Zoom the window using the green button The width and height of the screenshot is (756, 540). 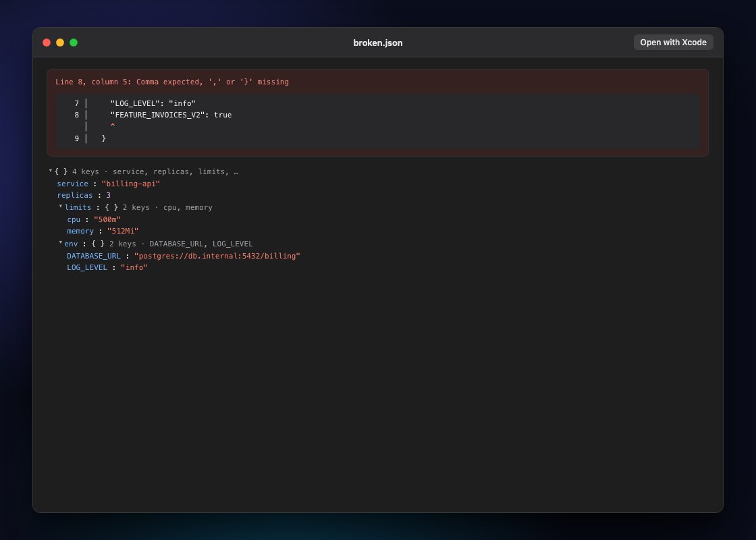coord(74,43)
